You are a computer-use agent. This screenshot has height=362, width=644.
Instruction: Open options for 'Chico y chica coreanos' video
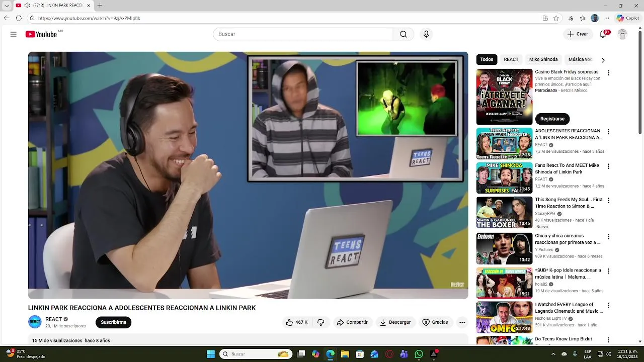[608, 237]
